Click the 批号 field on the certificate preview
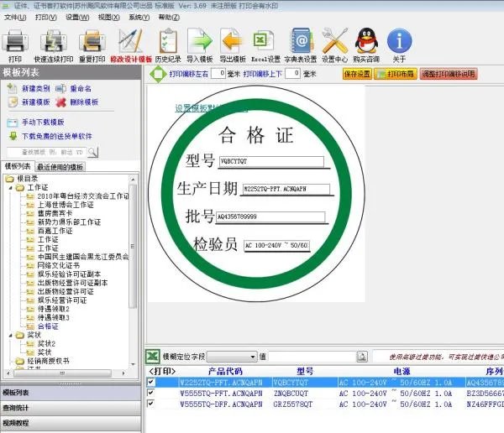 [x=270, y=216]
